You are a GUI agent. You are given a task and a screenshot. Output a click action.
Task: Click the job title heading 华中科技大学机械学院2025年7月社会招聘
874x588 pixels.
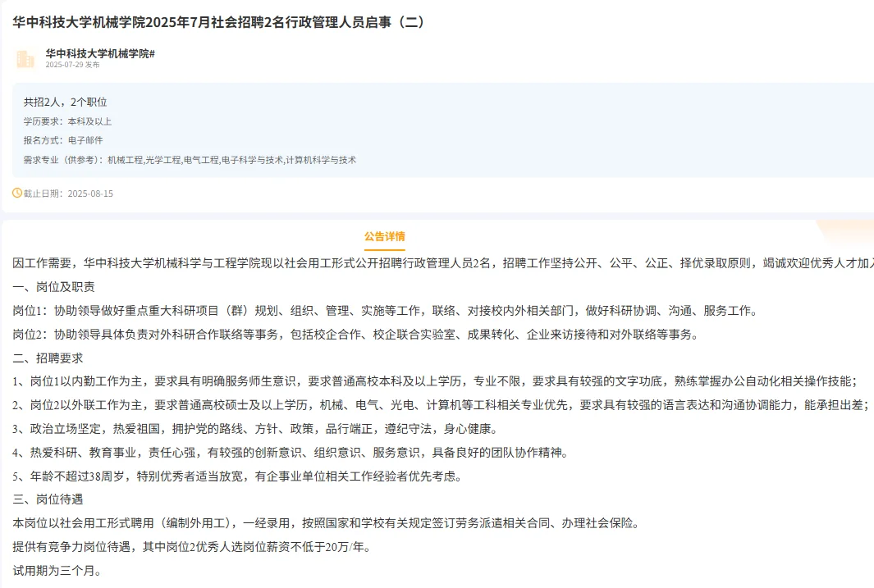[218, 22]
